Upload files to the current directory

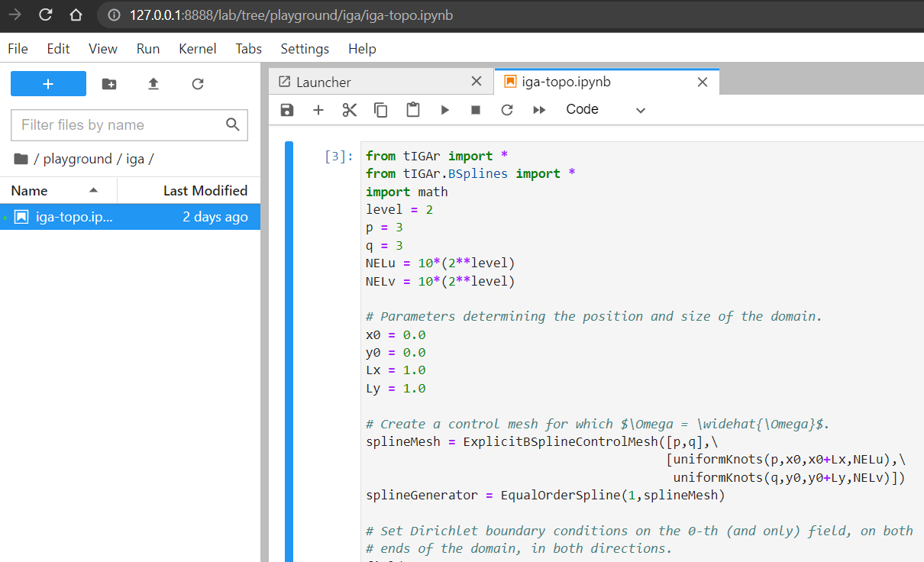coord(153,84)
